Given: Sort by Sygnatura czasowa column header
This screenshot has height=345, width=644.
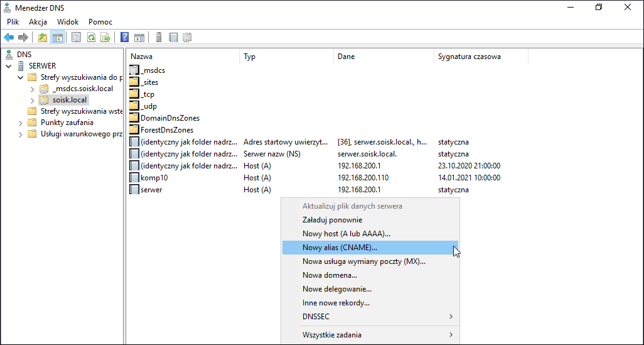Looking at the screenshot, I should coord(481,57).
